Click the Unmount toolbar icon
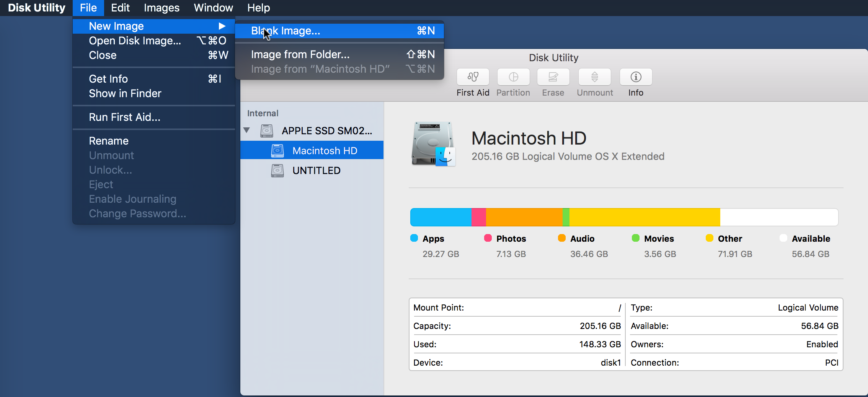The width and height of the screenshot is (868, 397). click(595, 77)
